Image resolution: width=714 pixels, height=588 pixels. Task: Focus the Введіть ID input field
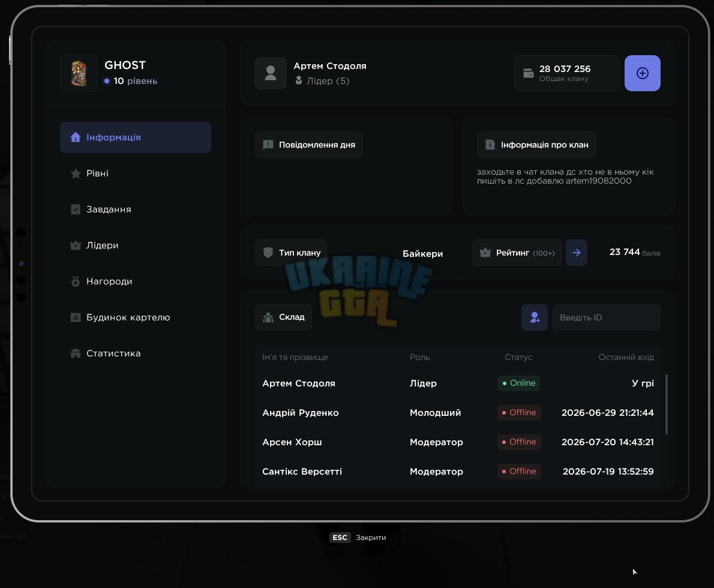click(607, 317)
